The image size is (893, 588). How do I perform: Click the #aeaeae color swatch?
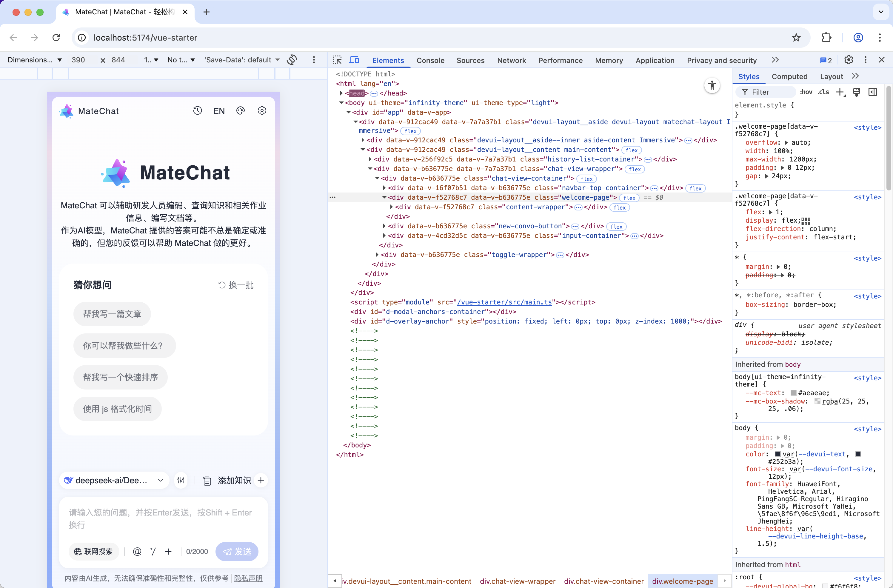coord(793,393)
